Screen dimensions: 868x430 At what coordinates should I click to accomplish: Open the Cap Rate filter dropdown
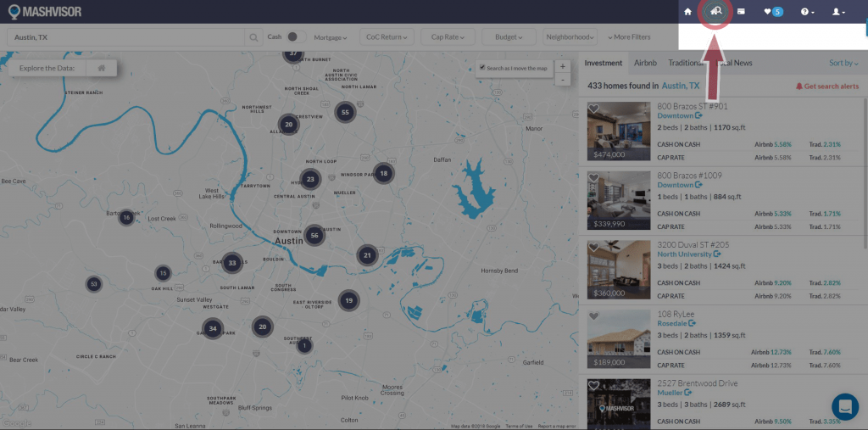click(448, 37)
